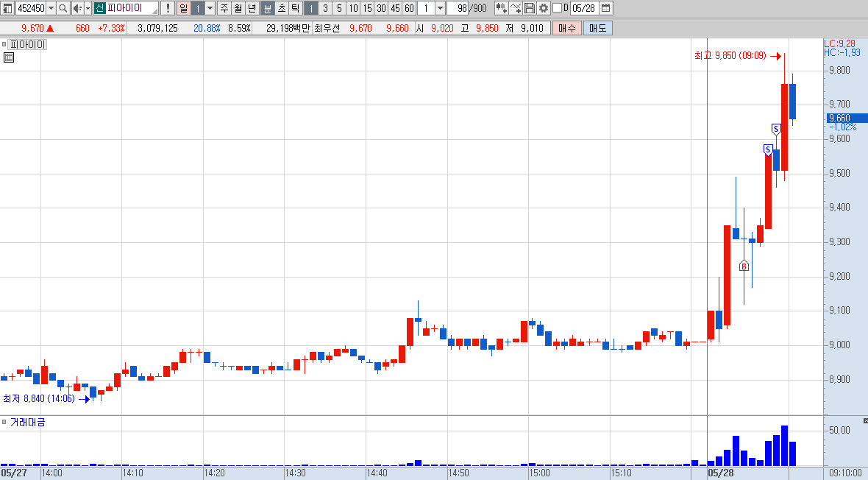Toggle the 거래대금 volume panel marker
Viewport: 868px width, 480px height.
(4, 422)
